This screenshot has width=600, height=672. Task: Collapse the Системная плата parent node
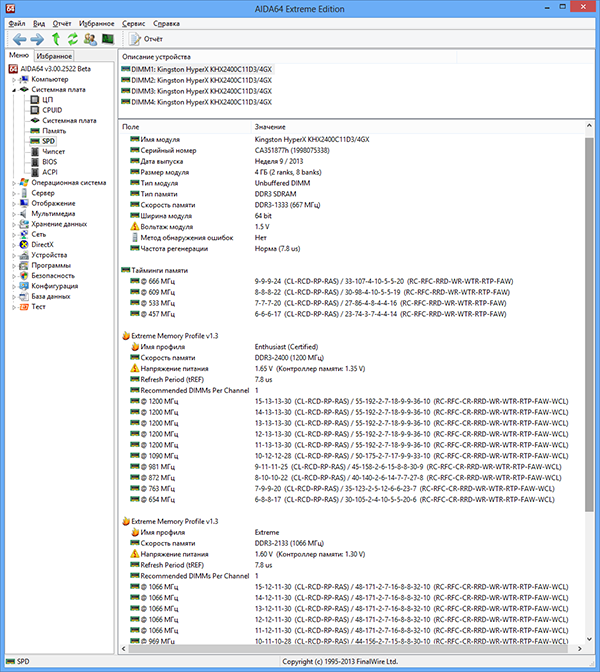point(14,90)
